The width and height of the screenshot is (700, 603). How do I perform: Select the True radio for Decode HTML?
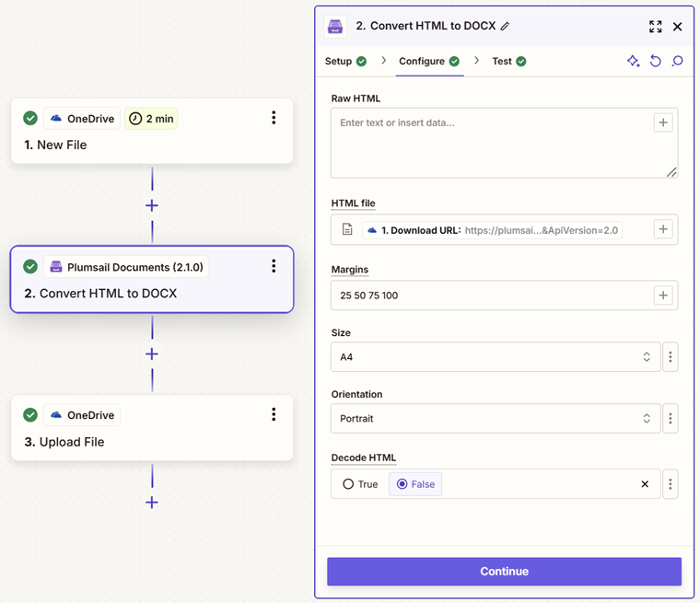[x=360, y=484]
